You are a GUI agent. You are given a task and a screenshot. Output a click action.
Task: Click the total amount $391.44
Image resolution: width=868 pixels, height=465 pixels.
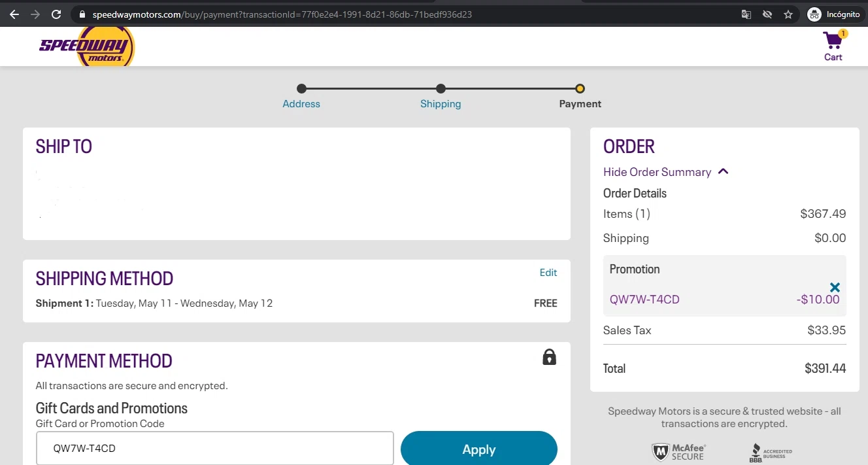point(825,368)
